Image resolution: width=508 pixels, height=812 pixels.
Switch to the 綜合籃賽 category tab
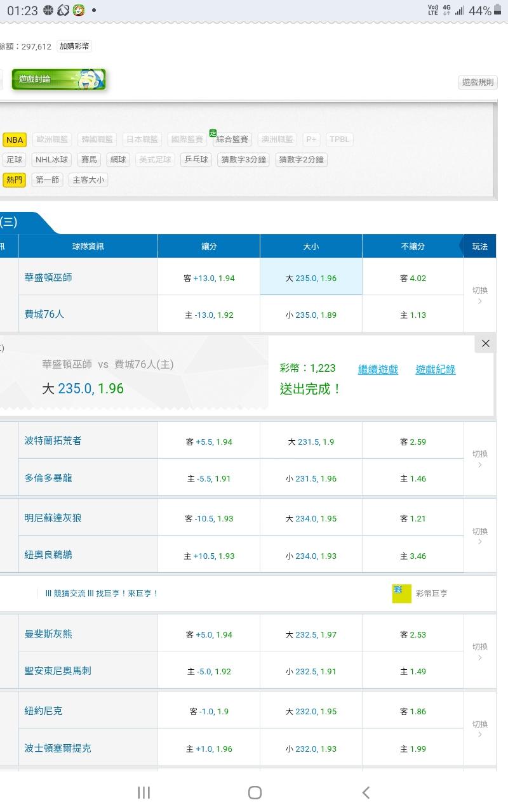(x=233, y=140)
